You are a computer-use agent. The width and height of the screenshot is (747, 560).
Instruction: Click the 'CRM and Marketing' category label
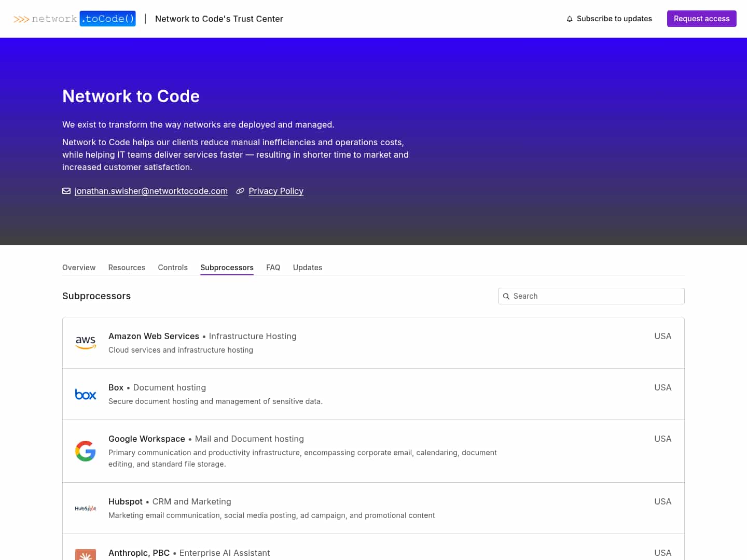[x=192, y=501]
